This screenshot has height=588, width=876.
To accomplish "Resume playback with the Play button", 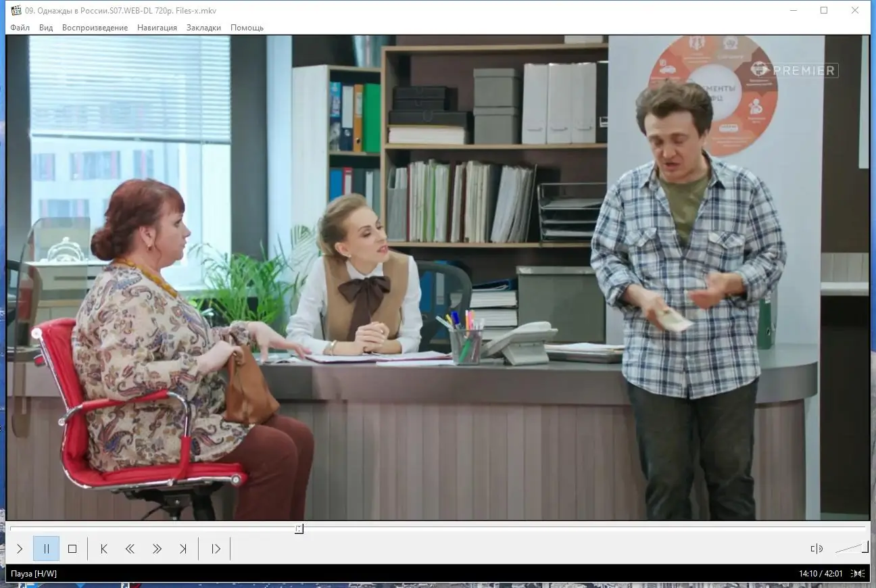I will click(20, 549).
